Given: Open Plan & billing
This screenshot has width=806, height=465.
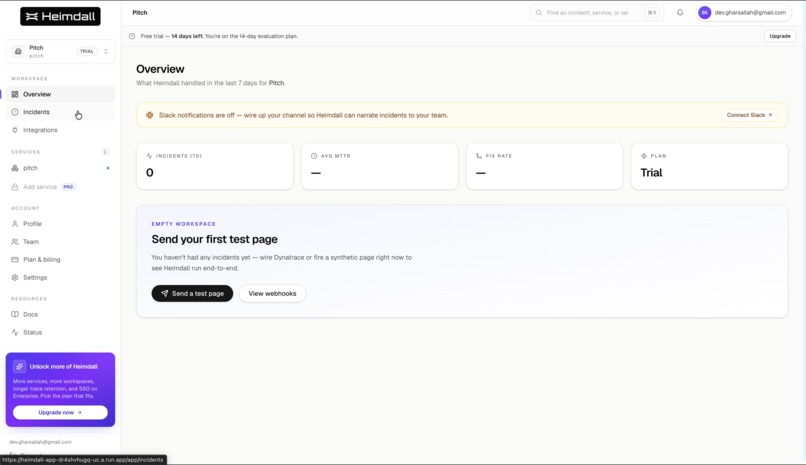Looking at the screenshot, I should (x=60, y=259).
